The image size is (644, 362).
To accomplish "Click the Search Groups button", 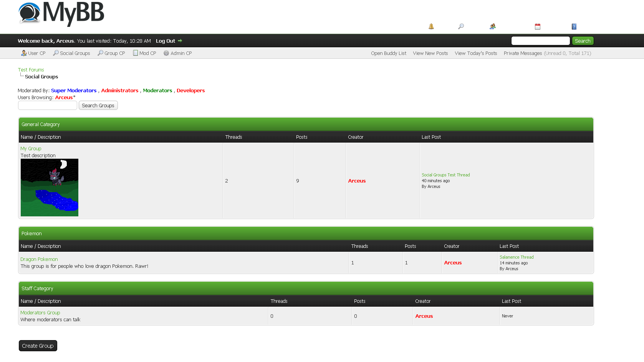I will tap(98, 105).
